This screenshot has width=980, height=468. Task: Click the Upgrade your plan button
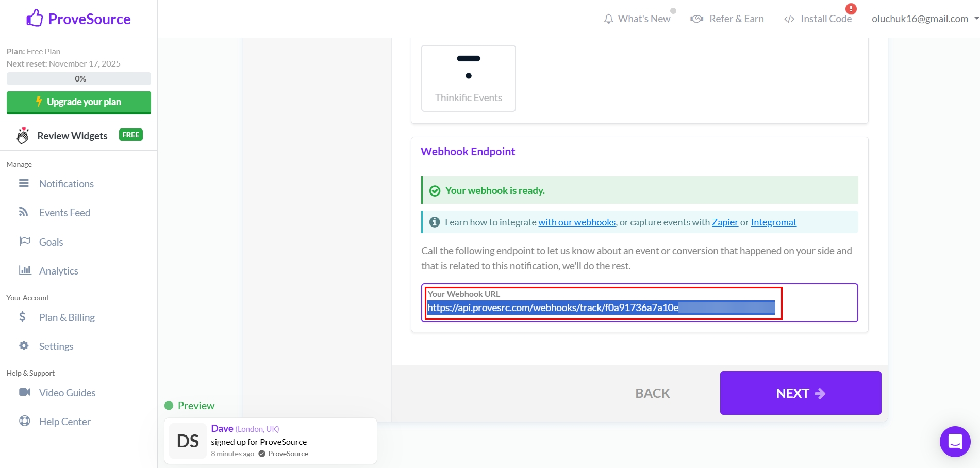pyautogui.click(x=78, y=102)
